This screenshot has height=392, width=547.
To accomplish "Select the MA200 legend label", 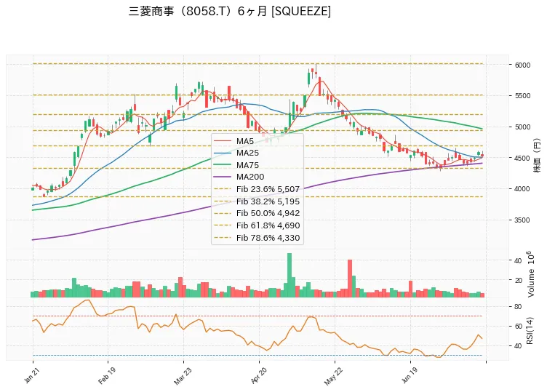I will click(250, 177).
